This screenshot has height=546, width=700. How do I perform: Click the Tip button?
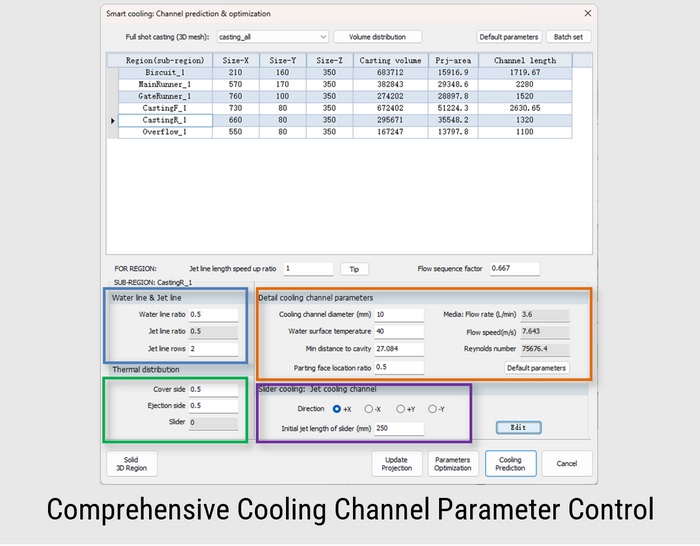pos(354,269)
